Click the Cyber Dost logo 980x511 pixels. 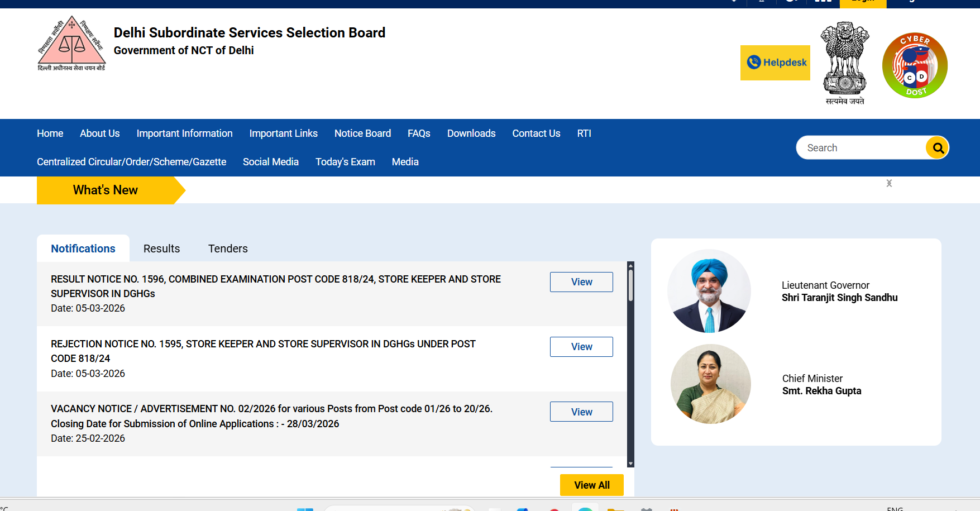point(914,65)
